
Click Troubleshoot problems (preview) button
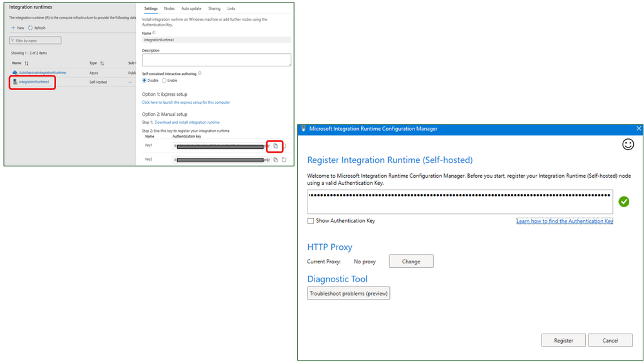pos(348,294)
